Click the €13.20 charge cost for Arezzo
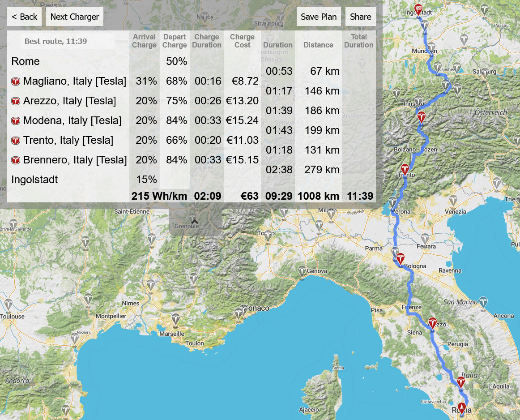The image size is (520, 420). click(242, 101)
